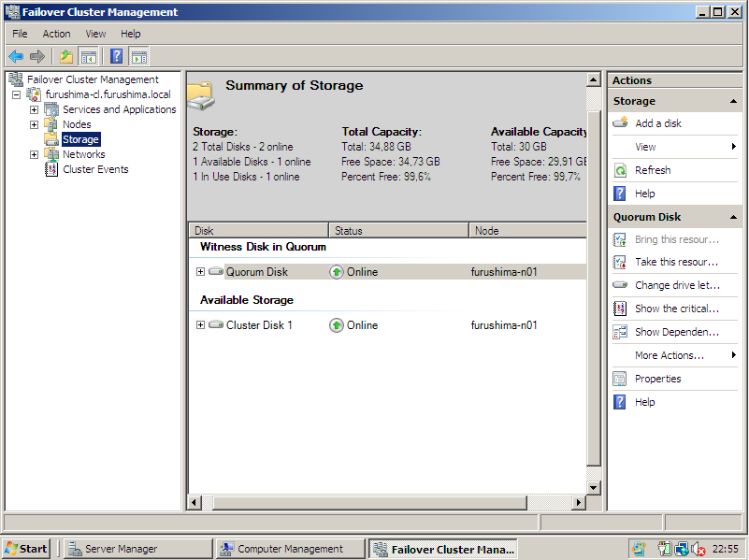This screenshot has height=560, width=749.
Task: Click the Forward arrow toolbar icon
Action: point(36,56)
